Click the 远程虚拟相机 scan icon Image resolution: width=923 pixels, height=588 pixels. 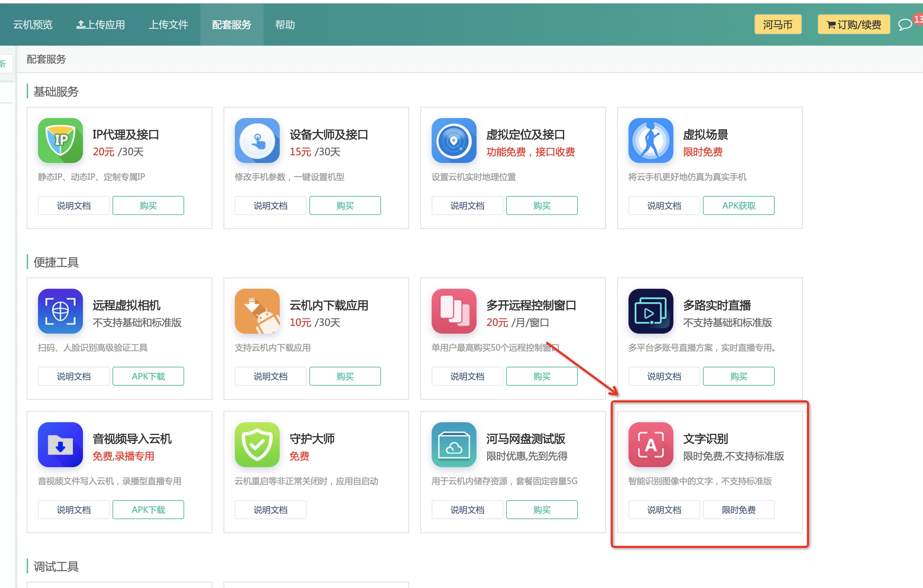click(60, 312)
